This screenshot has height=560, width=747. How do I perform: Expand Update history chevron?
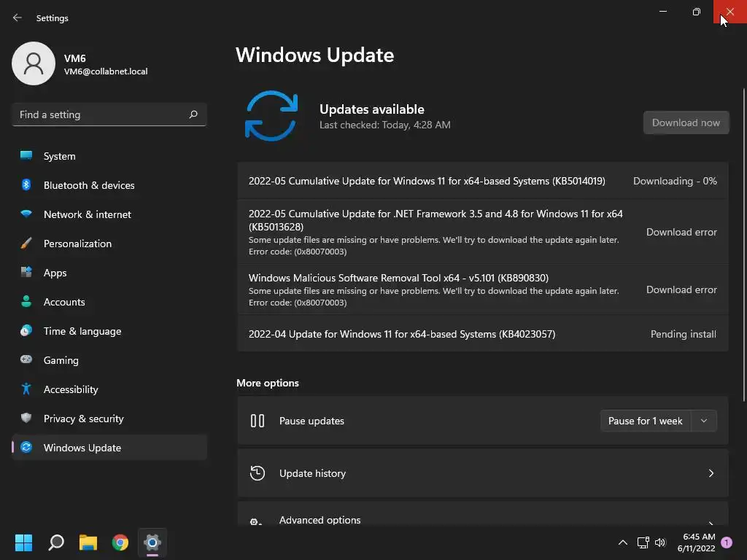pyautogui.click(x=711, y=473)
